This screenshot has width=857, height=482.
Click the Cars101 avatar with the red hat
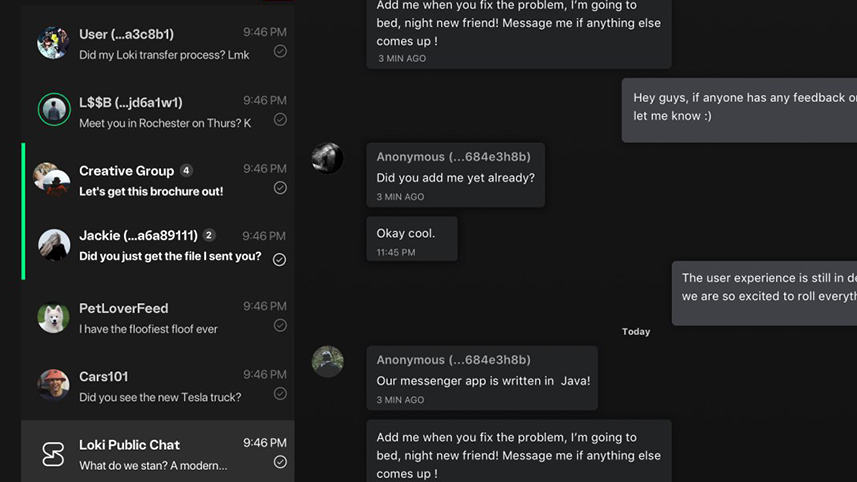[x=53, y=385]
